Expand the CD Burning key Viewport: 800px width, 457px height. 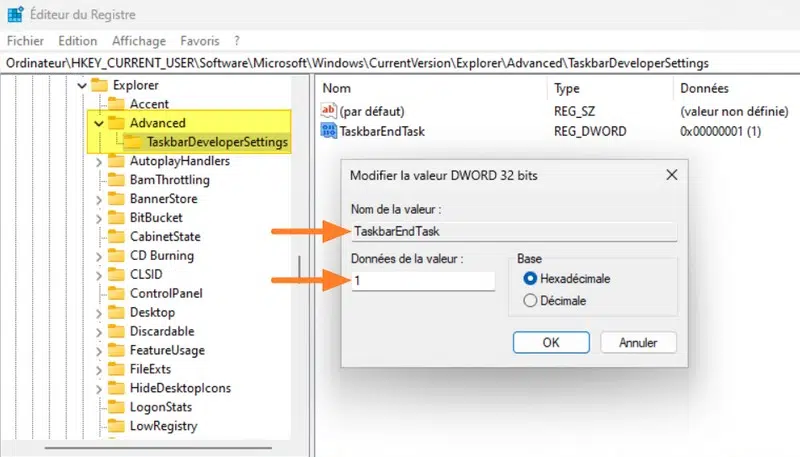[98, 256]
